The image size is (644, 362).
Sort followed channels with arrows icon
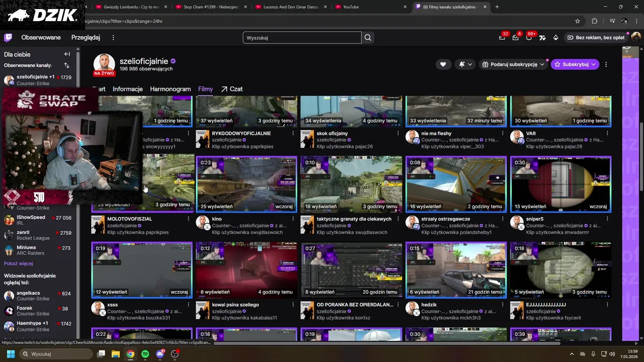tap(66, 65)
